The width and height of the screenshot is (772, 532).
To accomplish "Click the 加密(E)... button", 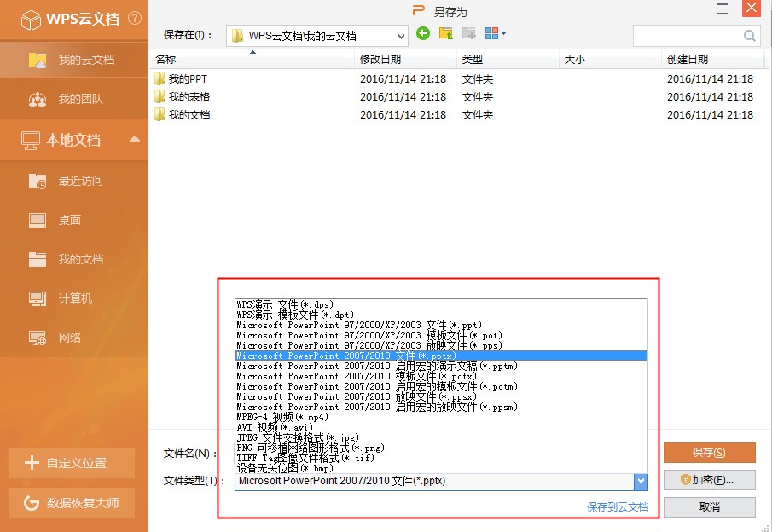I will 710,480.
